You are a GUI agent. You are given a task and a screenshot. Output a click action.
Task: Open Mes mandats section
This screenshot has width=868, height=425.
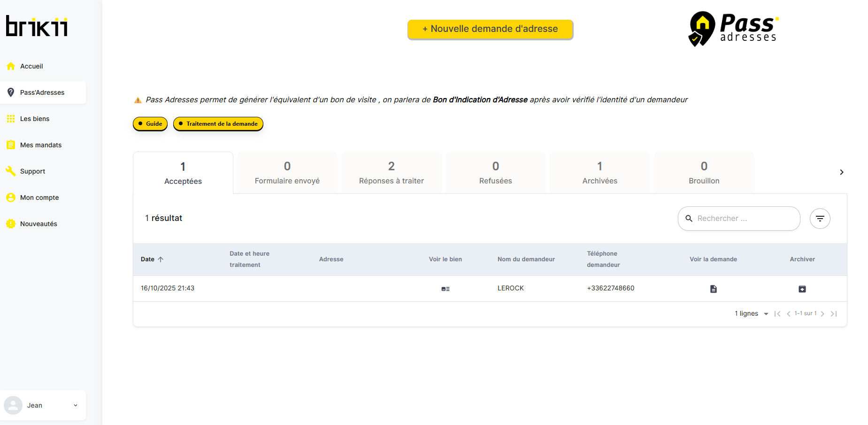pos(41,145)
